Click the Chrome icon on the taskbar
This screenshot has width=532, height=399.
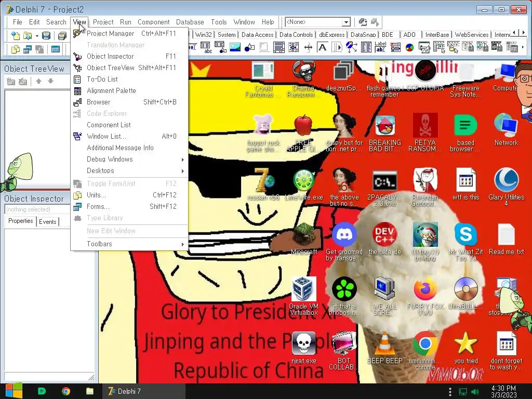point(66,391)
